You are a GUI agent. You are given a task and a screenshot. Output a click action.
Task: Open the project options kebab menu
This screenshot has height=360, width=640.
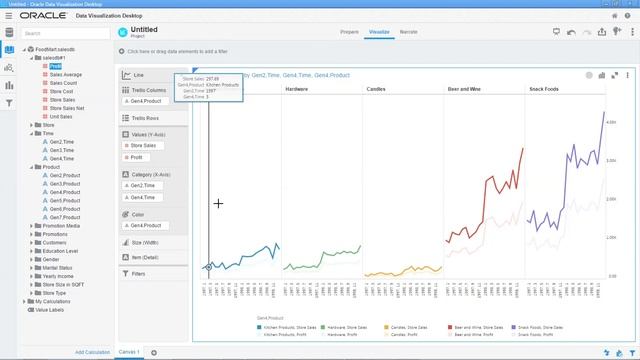(632, 31)
